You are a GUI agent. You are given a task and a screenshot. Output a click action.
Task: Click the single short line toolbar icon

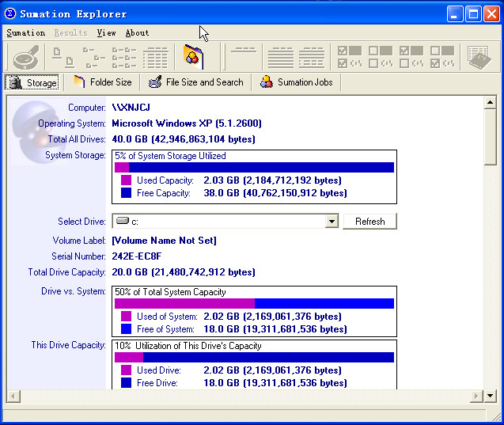[244, 50]
